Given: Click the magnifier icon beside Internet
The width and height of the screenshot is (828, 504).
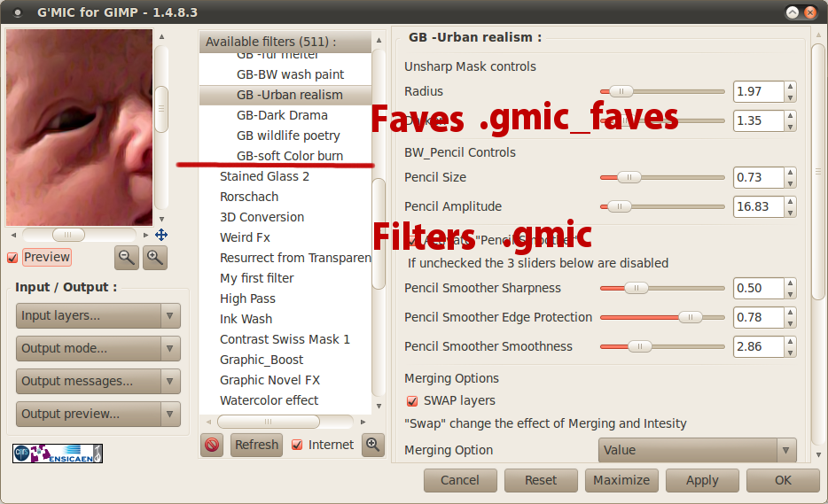Looking at the screenshot, I should click(x=373, y=445).
